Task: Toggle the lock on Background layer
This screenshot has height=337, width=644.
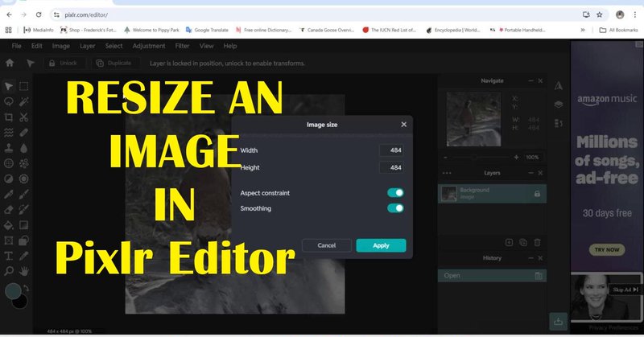Action: (x=537, y=194)
